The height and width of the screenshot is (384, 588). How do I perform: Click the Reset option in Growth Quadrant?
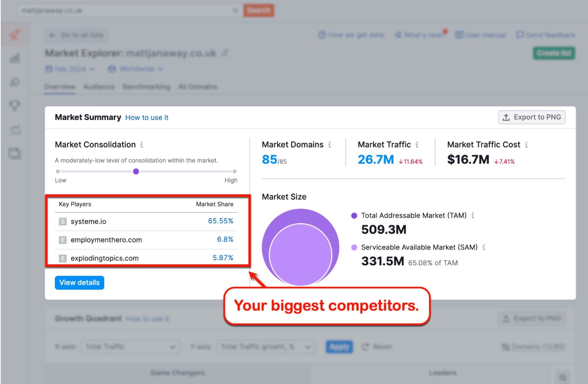[377, 347]
